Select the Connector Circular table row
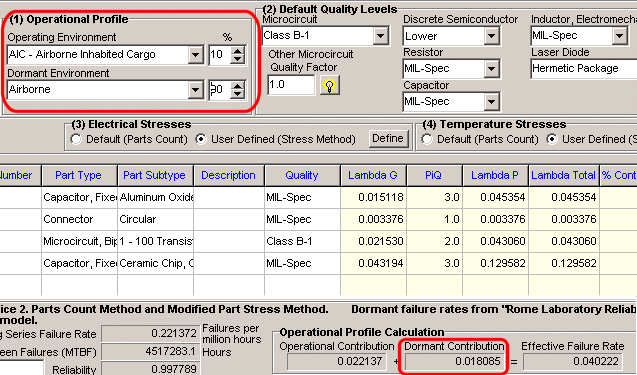Image resolution: width=637 pixels, height=375 pixels. (318, 219)
